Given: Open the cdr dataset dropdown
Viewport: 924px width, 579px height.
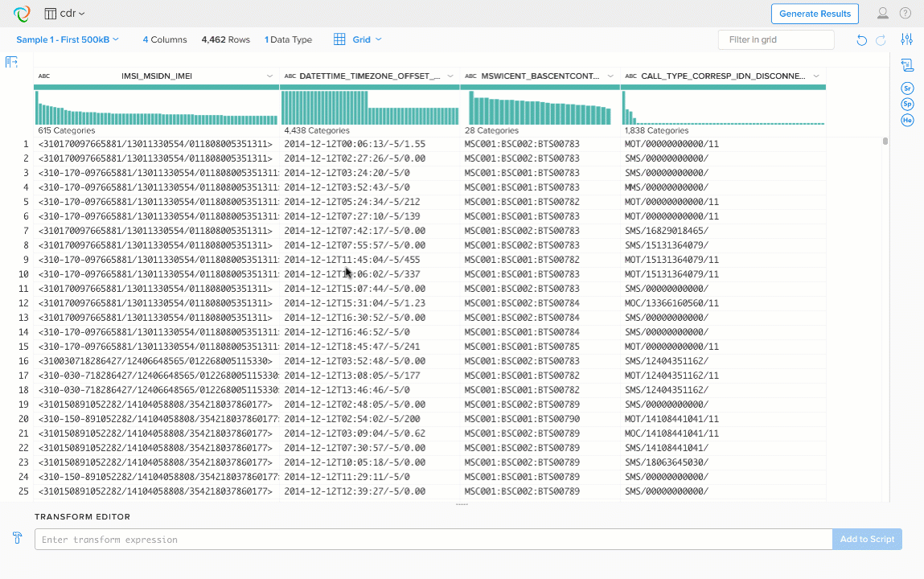Looking at the screenshot, I should (65, 14).
